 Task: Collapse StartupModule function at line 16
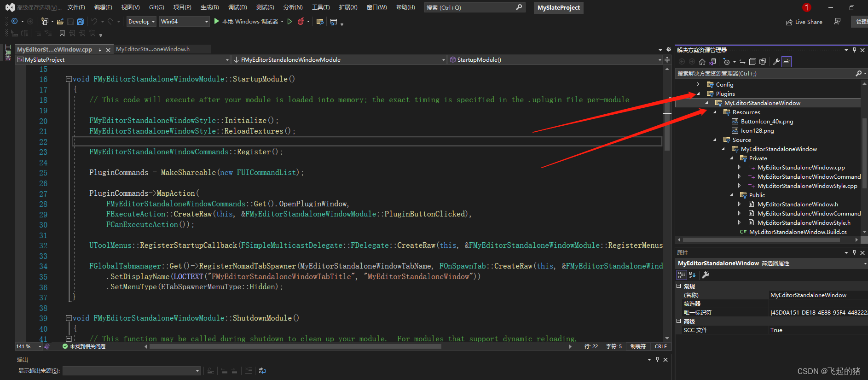69,79
